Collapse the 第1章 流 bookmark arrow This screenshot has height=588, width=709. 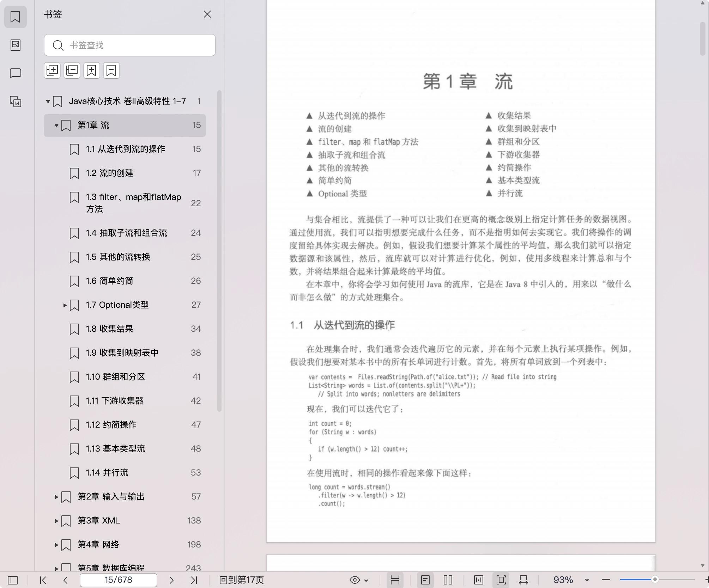pos(56,125)
